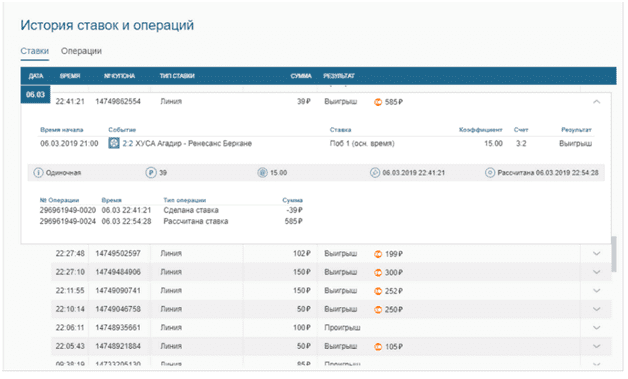Click the orange coin icon beside 250

point(378,309)
